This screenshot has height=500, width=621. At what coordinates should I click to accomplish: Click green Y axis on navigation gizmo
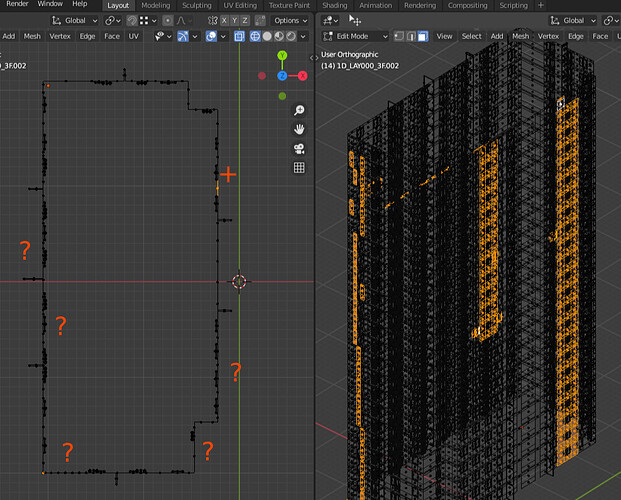pyautogui.click(x=282, y=55)
